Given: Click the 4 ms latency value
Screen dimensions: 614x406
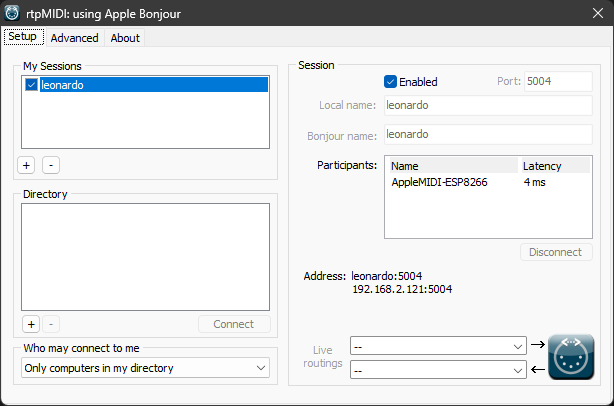Looking at the screenshot, I should (535, 182).
